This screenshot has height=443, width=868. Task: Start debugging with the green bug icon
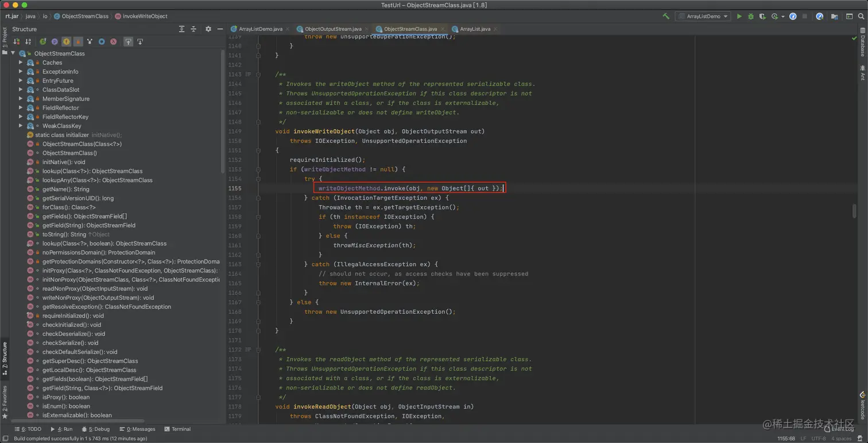click(x=750, y=17)
